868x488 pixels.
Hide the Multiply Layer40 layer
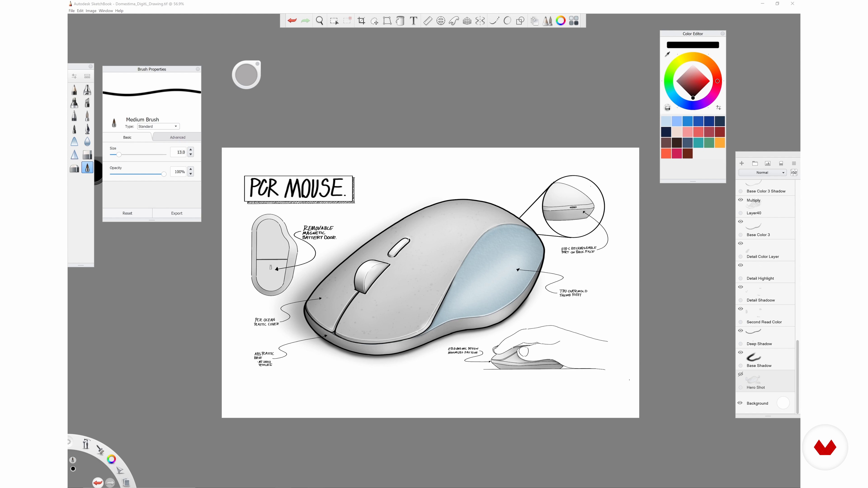(x=741, y=200)
